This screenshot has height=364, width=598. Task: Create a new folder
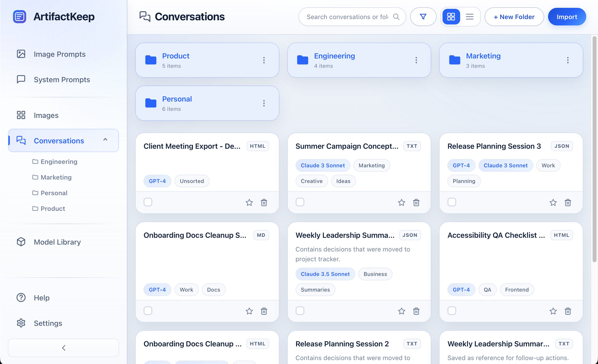(514, 17)
